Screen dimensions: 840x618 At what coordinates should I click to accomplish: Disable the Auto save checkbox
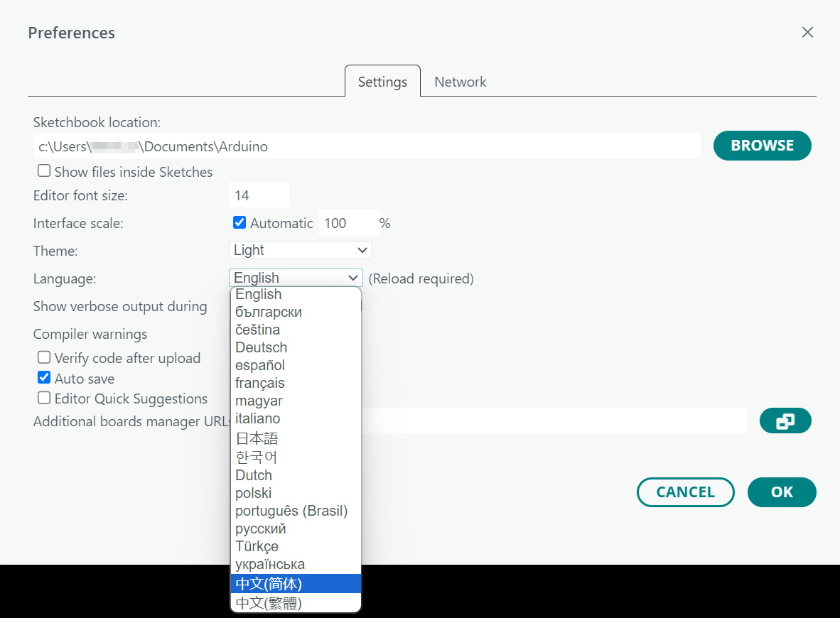[x=44, y=378]
